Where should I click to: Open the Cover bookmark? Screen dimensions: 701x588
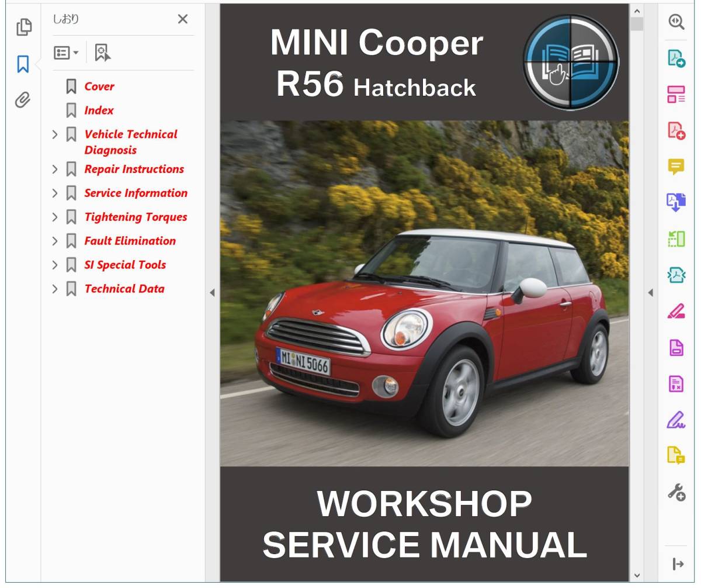point(99,86)
